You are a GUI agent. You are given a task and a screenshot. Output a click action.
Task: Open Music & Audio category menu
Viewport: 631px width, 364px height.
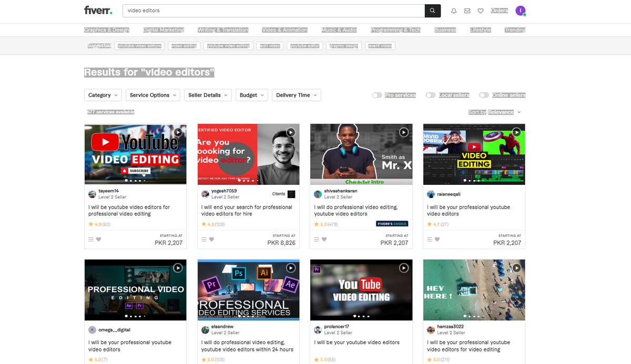point(339,30)
